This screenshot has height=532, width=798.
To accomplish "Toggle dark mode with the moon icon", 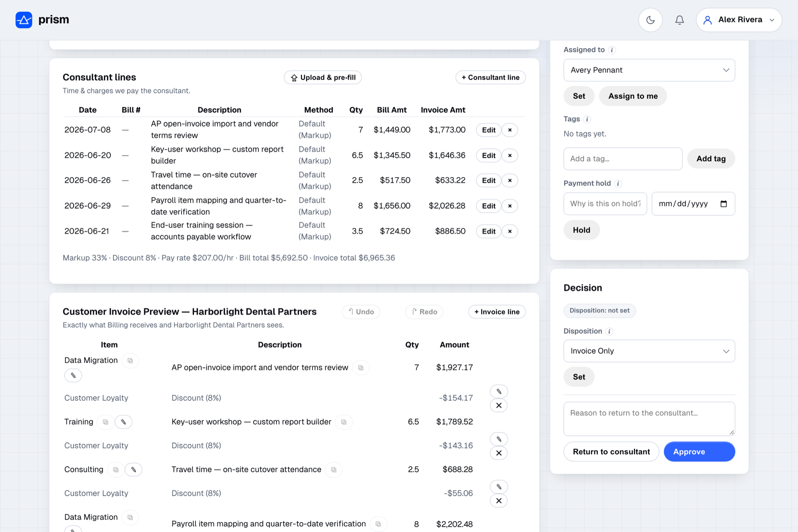I will pyautogui.click(x=650, y=20).
